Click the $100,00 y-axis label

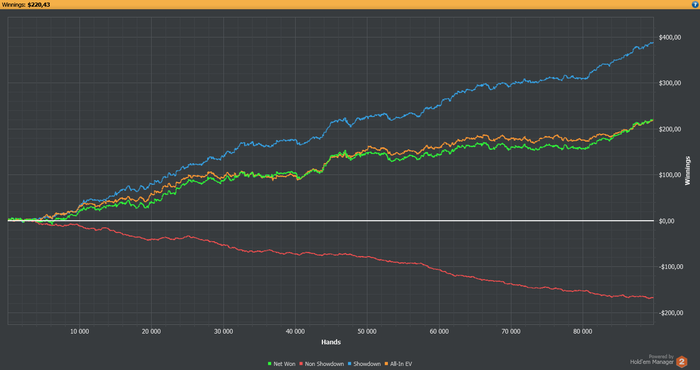(670, 175)
